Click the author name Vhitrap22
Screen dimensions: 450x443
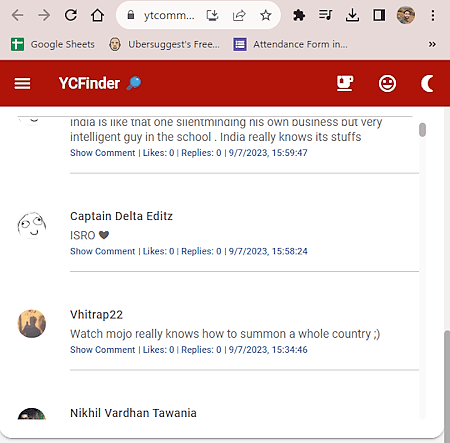click(x=96, y=314)
